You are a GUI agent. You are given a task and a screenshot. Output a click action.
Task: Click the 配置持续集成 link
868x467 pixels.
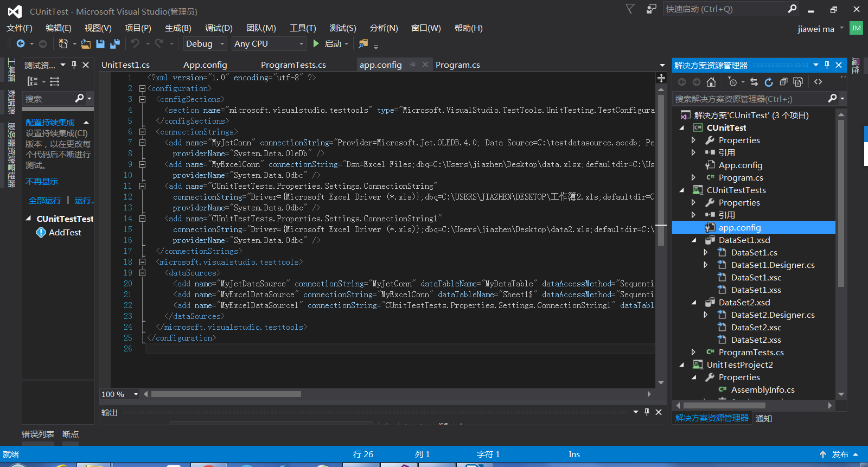(50, 122)
